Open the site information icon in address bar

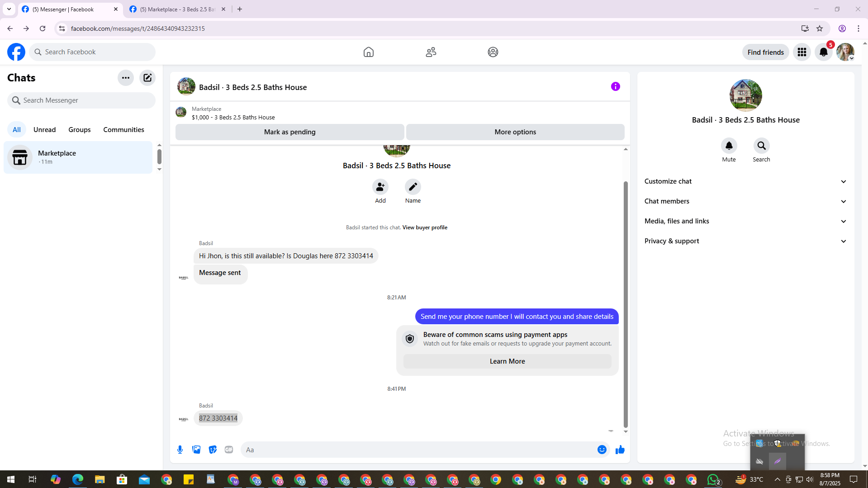pyautogui.click(x=62, y=28)
